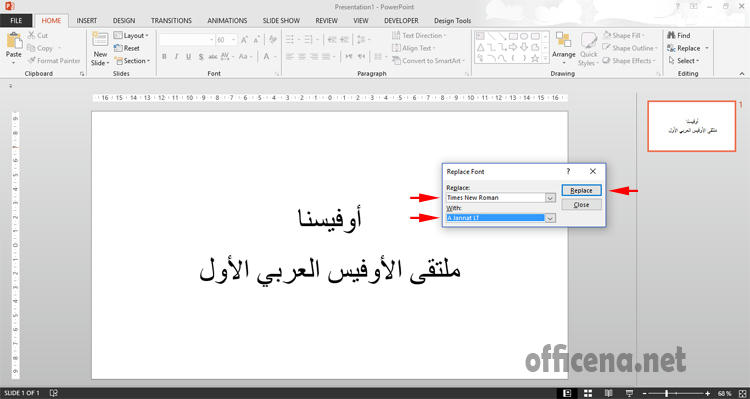Start Slide Show from the status bar icon
This screenshot has height=399, width=750.
tap(629, 393)
